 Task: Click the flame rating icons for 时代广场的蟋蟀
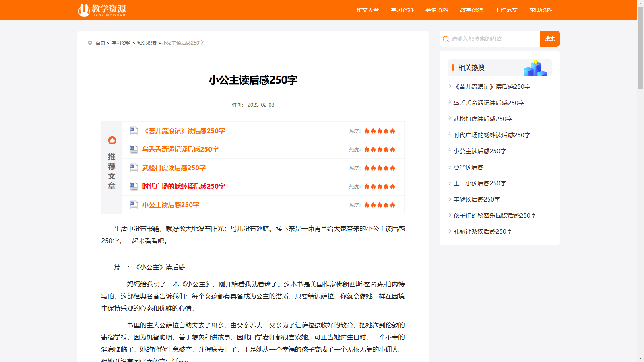(380, 187)
